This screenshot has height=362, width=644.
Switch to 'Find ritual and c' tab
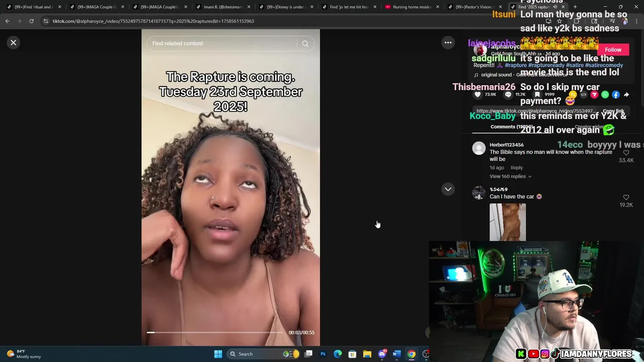click(x=33, y=7)
